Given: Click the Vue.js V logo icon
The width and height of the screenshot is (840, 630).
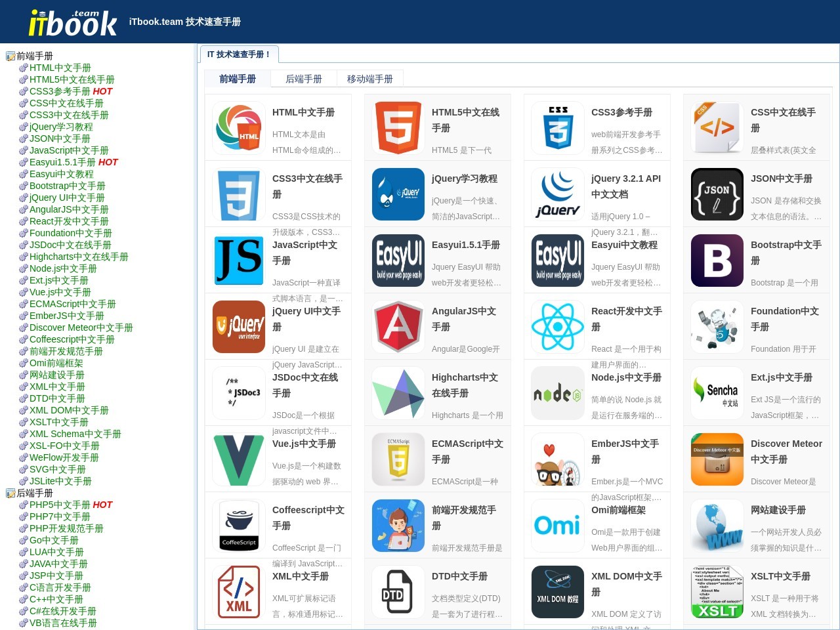Looking at the screenshot, I should point(238,459).
